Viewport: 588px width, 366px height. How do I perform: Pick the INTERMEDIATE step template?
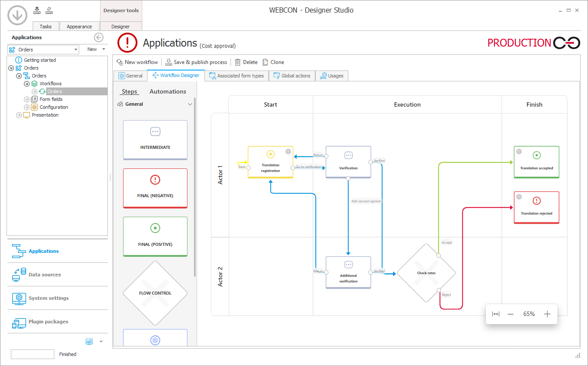tap(155, 140)
